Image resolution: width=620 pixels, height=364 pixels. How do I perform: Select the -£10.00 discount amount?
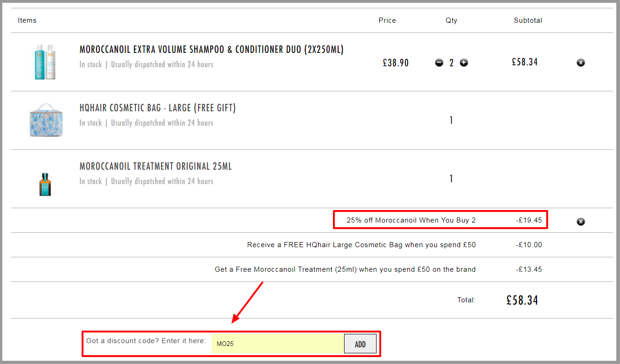529,245
